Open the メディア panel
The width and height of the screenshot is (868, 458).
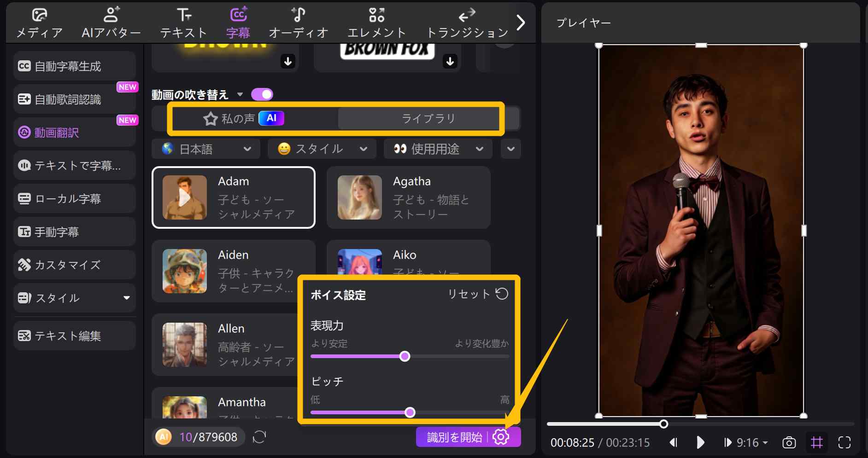point(39,22)
